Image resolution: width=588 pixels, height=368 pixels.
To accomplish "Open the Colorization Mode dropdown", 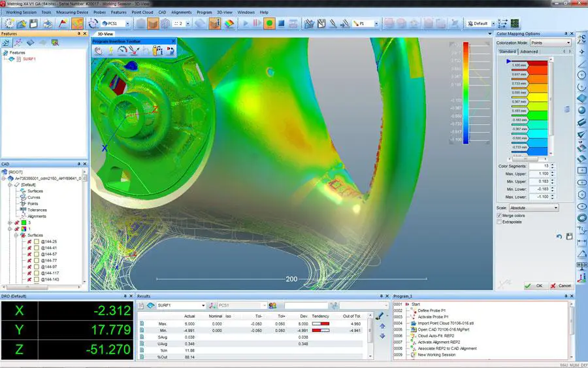I will coord(551,42).
